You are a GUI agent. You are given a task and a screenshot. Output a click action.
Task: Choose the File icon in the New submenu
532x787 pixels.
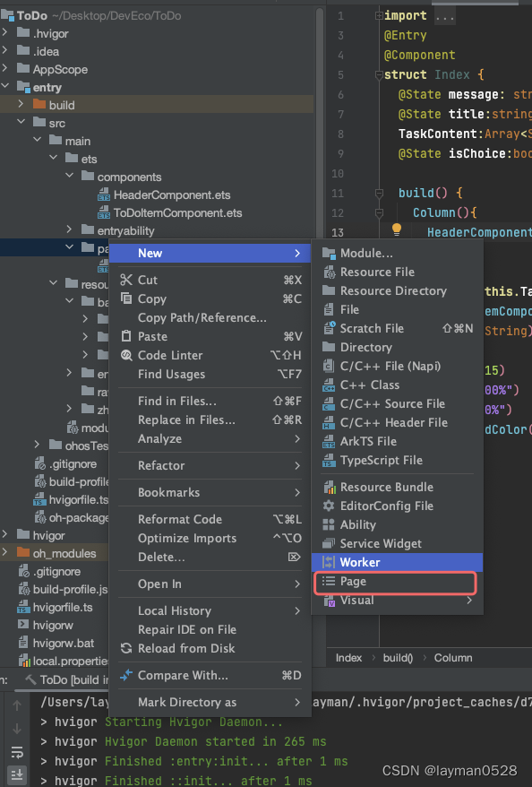point(329,309)
